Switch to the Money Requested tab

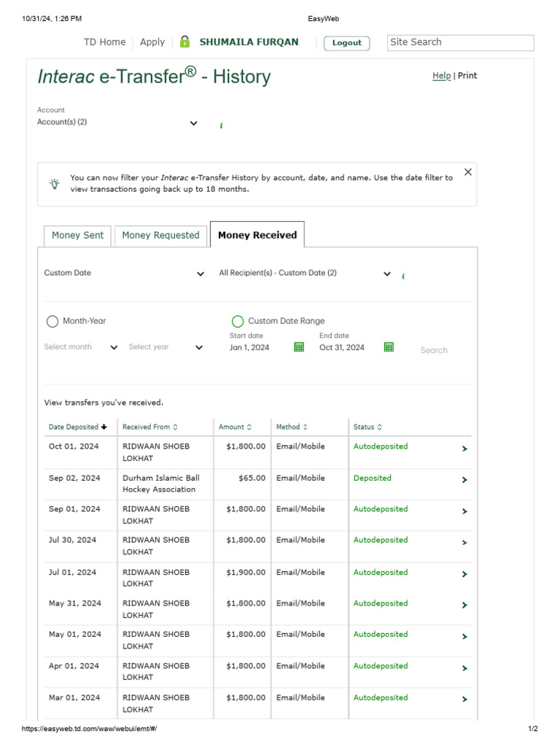coord(160,236)
